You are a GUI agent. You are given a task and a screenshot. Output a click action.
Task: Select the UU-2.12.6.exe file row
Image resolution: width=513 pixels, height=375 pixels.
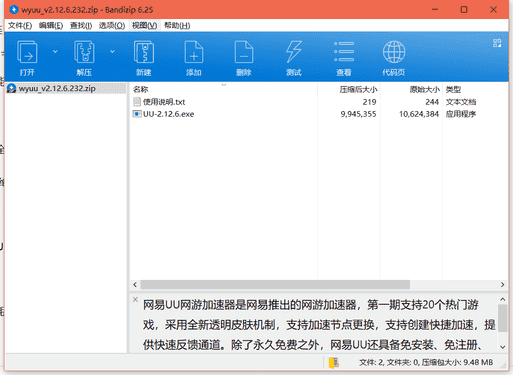point(318,114)
